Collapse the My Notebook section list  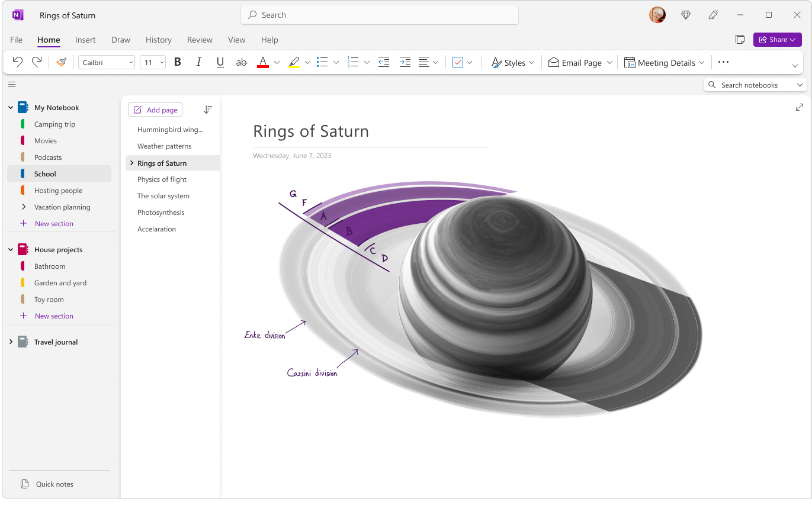point(10,107)
